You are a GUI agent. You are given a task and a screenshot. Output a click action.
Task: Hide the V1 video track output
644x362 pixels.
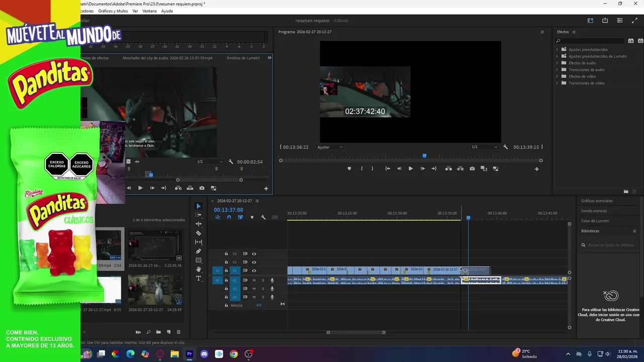tap(254, 270)
